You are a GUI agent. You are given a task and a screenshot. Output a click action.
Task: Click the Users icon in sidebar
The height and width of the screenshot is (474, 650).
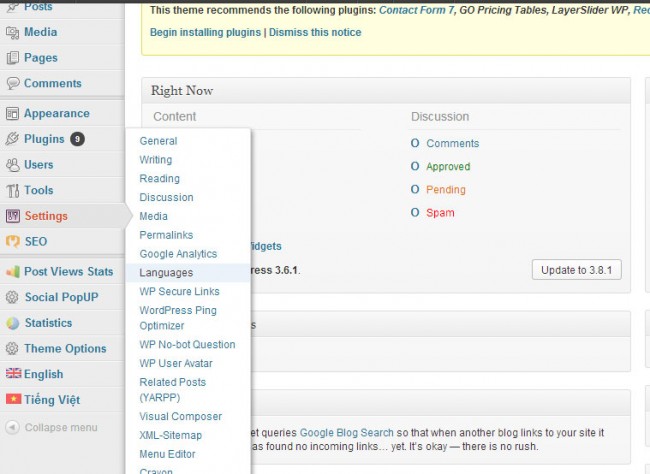coord(12,165)
